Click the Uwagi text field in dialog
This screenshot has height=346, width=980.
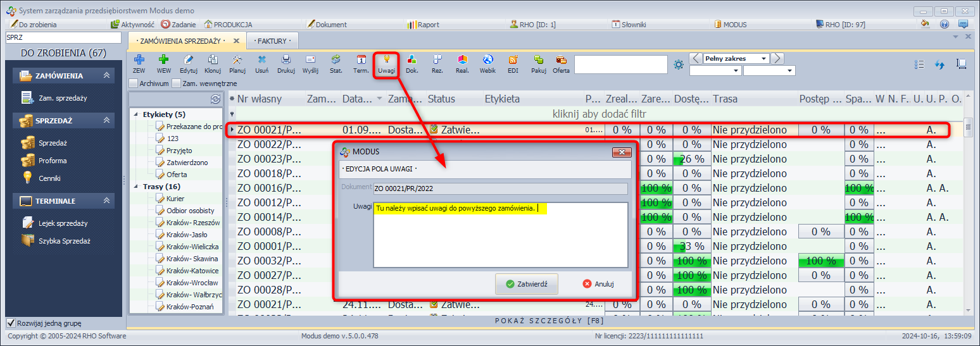tap(500, 235)
